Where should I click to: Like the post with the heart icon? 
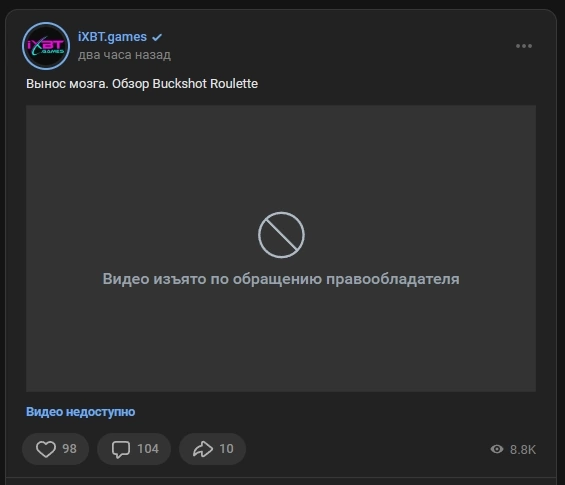46,449
